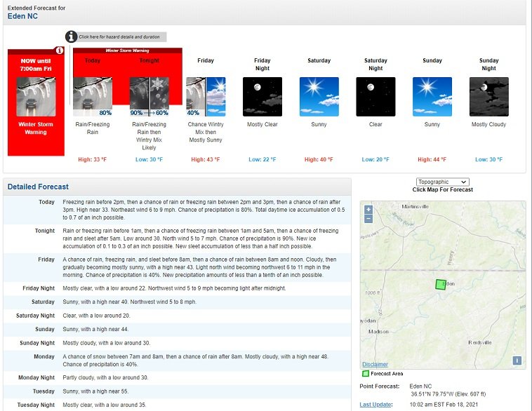This screenshot has width=532, height=411.
Task: Select the Mostly Cloudy caption under Sunday Night
Action: (x=489, y=124)
